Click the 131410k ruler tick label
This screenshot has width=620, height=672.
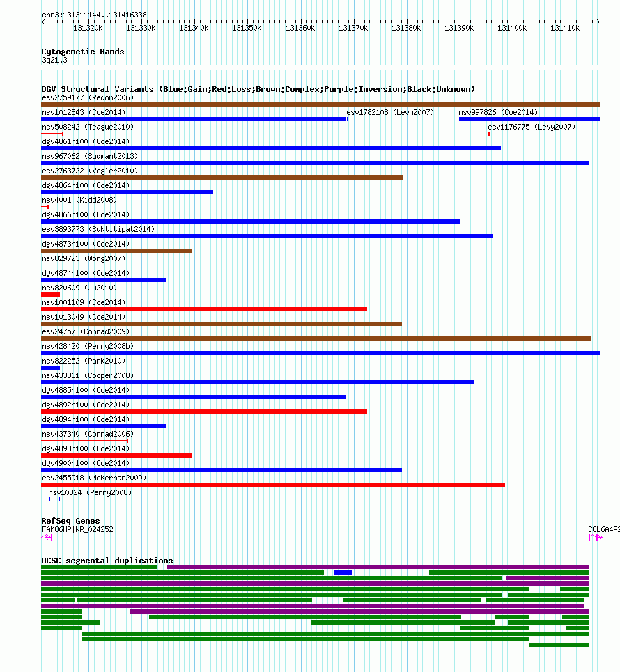(565, 29)
